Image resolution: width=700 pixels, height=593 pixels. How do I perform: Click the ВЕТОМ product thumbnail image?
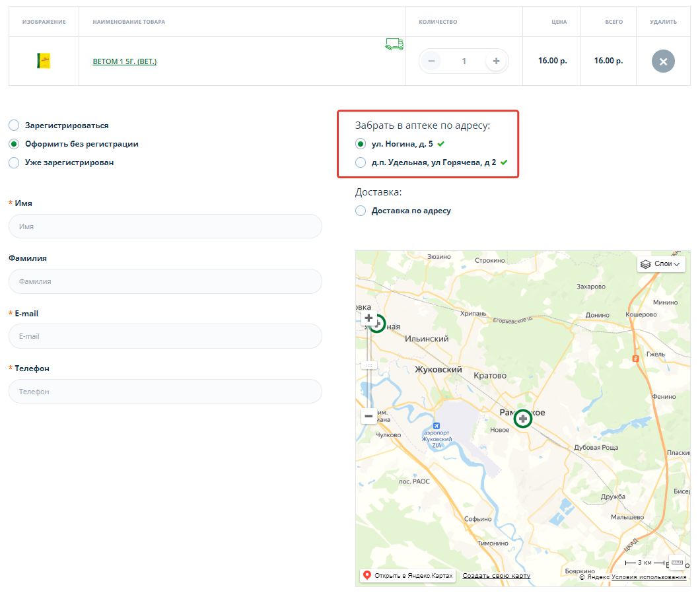(x=44, y=61)
